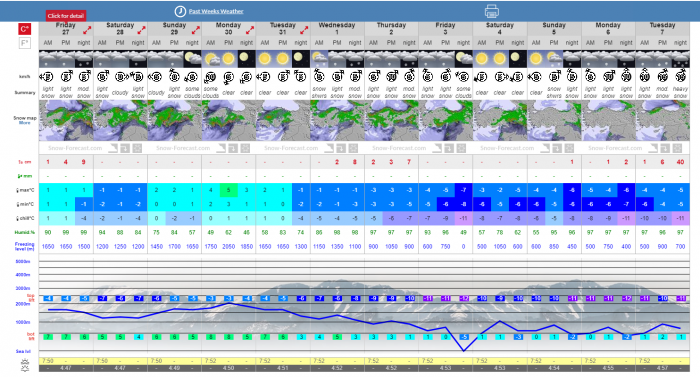Click Friday 27 AM wind direction icon
700x377 pixels.
[x=47, y=77]
